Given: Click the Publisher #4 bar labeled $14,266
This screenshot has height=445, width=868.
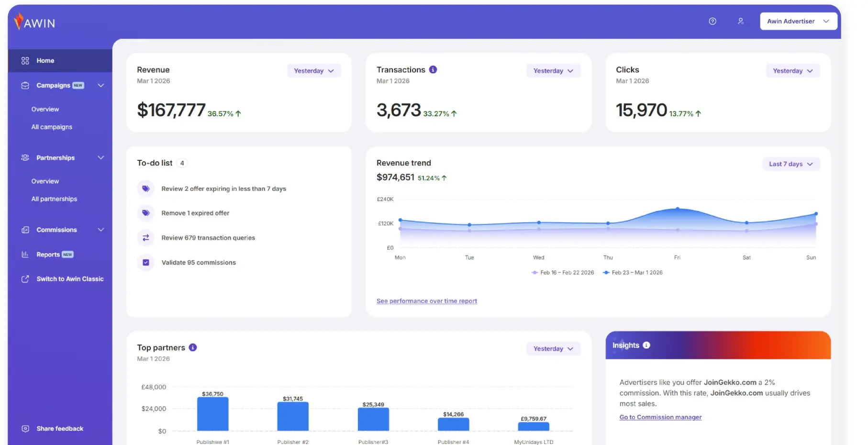Looking at the screenshot, I should tap(454, 424).
